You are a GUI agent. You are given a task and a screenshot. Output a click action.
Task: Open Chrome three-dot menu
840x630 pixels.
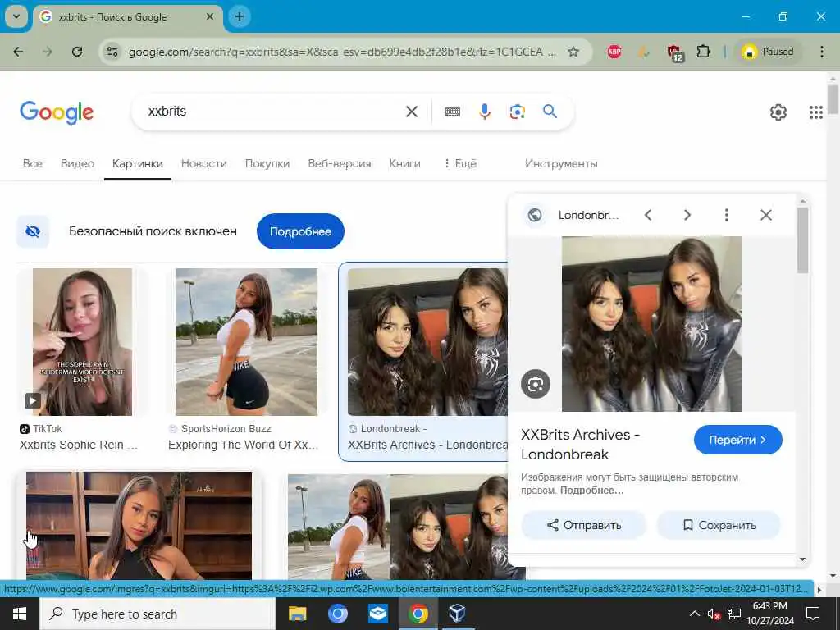(x=822, y=52)
